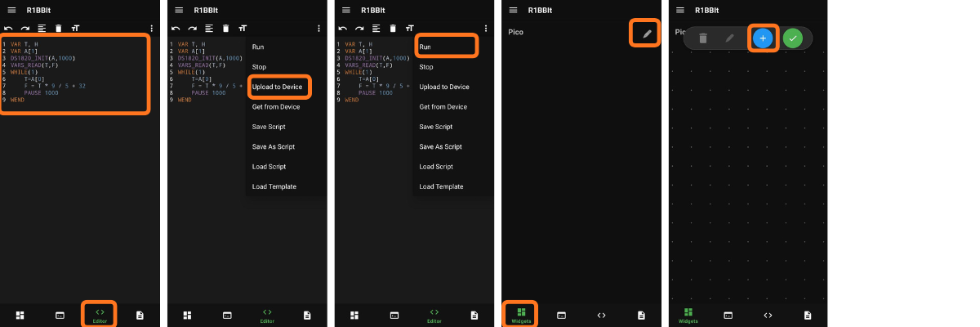This screenshot has height=327, width=980.
Task: Confirm layout with the green checkmark button
Action: 792,38
